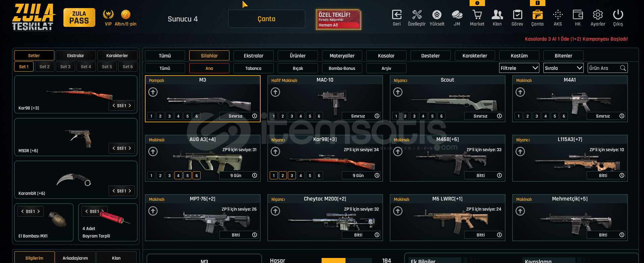Click the clock icon on M6 LWRC[+1] card
644x263 pixels.
tap(499, 235)
